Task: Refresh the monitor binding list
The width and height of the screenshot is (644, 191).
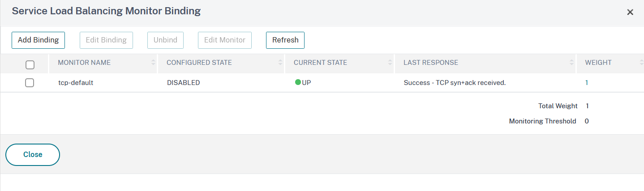Action: click(x=285, y=40)
